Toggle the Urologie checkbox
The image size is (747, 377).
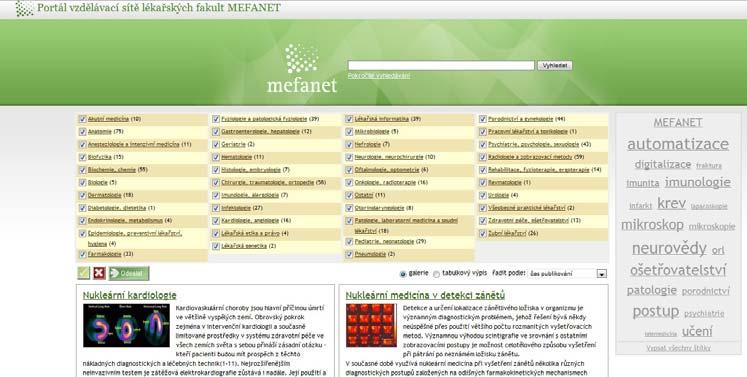483,195
